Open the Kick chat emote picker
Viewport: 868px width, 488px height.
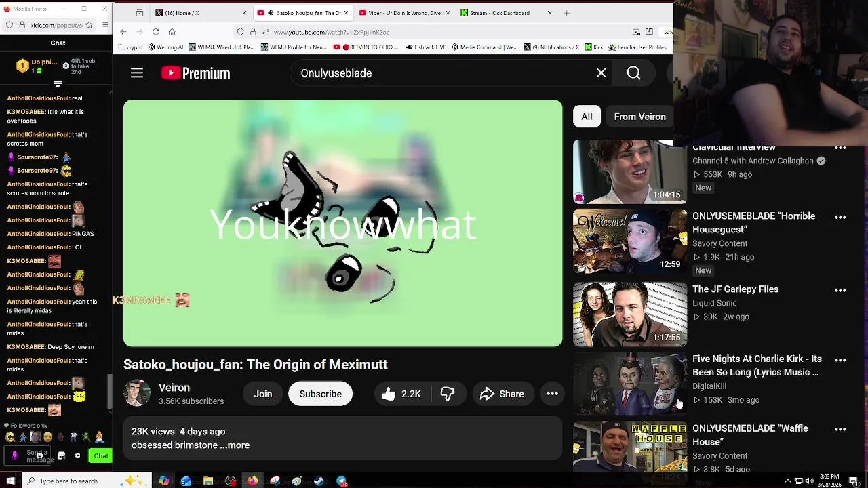39,455
